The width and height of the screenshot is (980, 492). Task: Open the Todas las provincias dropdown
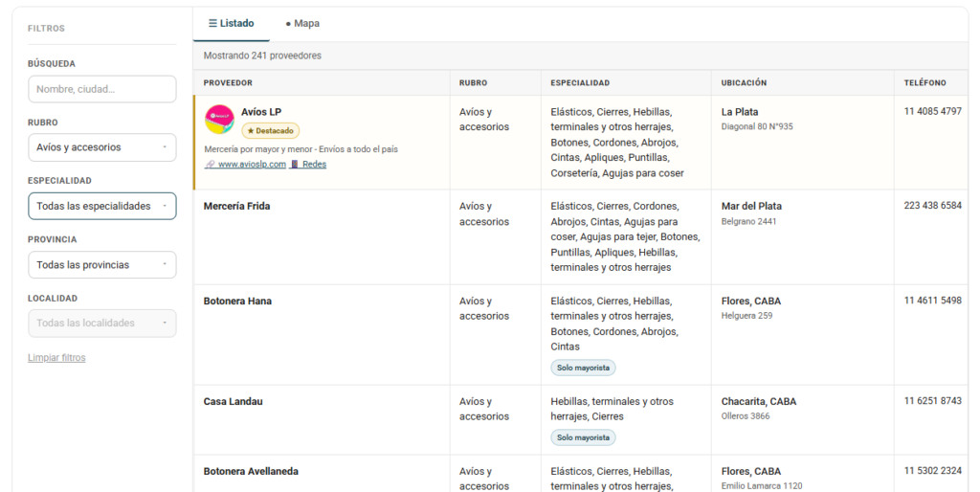[x=101, y=265]
